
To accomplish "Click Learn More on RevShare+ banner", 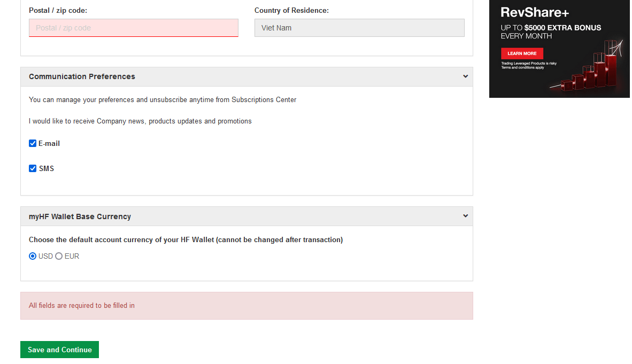I will coord(522,53).
